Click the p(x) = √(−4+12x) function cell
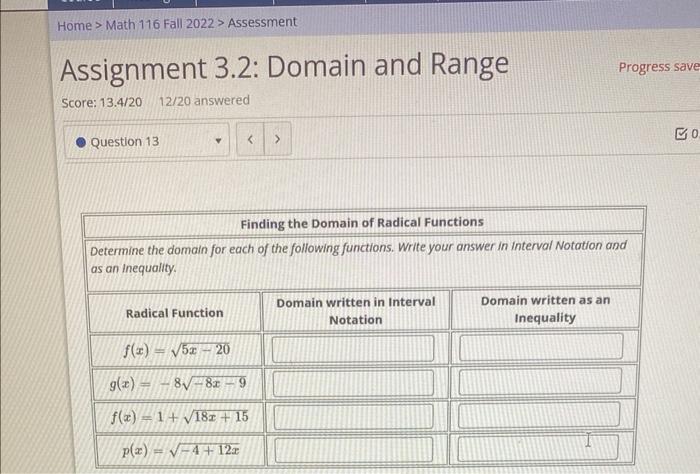Screen dimensions: 700x474 180,451
